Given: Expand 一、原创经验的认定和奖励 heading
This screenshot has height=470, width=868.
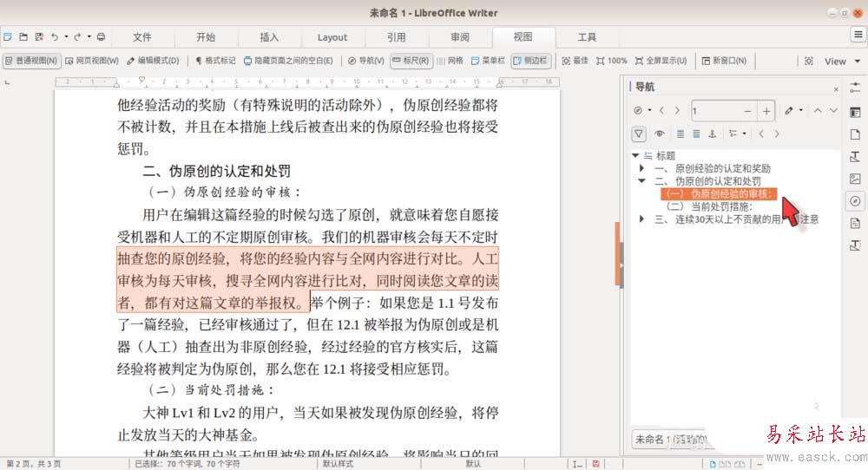Looking at the screenshot, I should 641,168.
